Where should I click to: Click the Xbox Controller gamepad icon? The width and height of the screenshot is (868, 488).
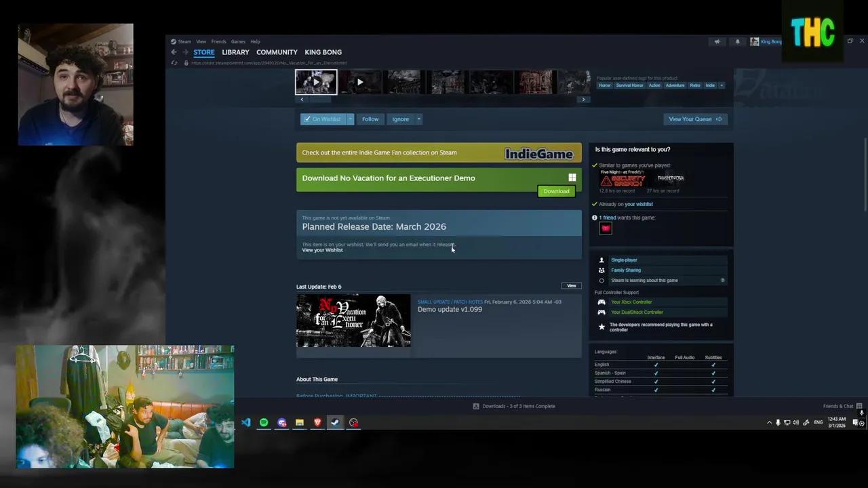pyautogui.click(x=601, y=302)
